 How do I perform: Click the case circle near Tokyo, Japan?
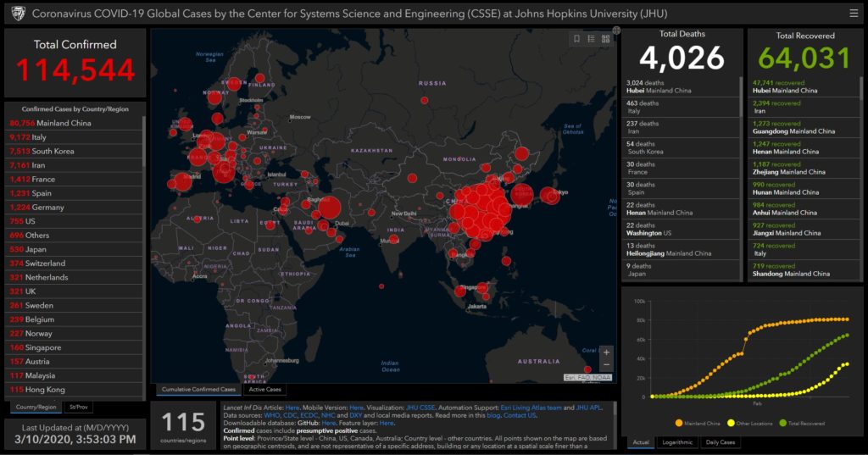point(549,195)
